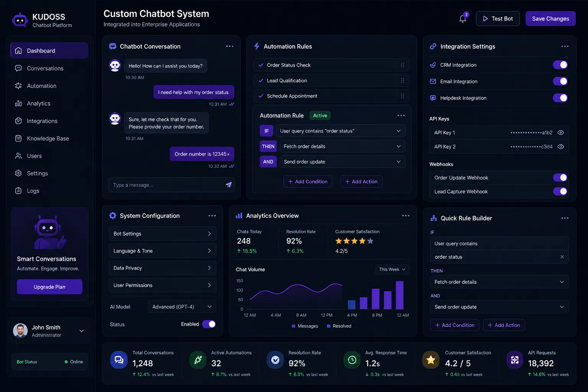The height and width of the screenshot is (392, 588).
Task: Reveal API Key 1 with eye icon
Action: tap(561, 132)
